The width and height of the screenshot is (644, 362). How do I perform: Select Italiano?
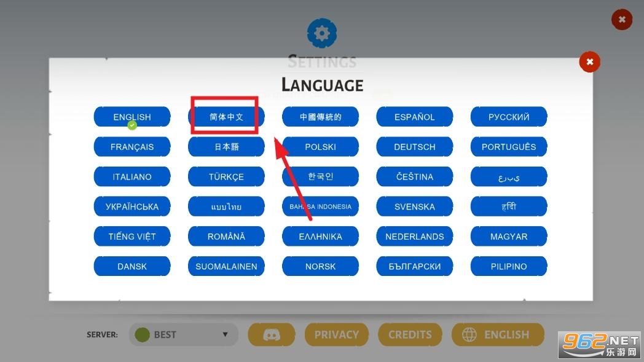pos(132,176)
